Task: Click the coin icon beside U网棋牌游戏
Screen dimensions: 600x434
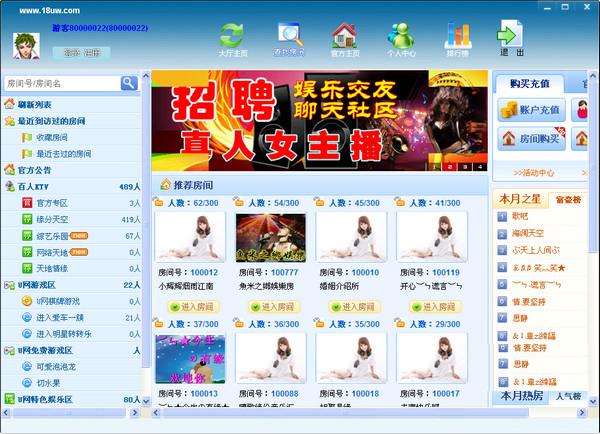Action: tap(27, 301)
